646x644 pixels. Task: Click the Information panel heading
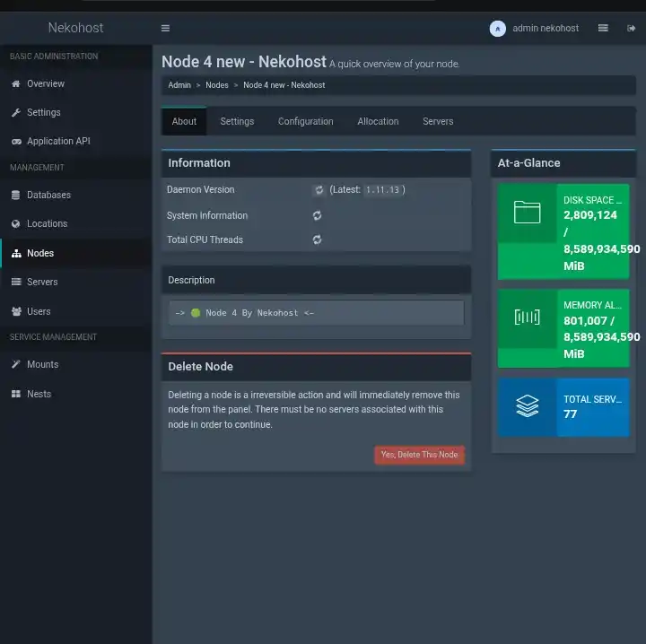click(x=199, y=163)
